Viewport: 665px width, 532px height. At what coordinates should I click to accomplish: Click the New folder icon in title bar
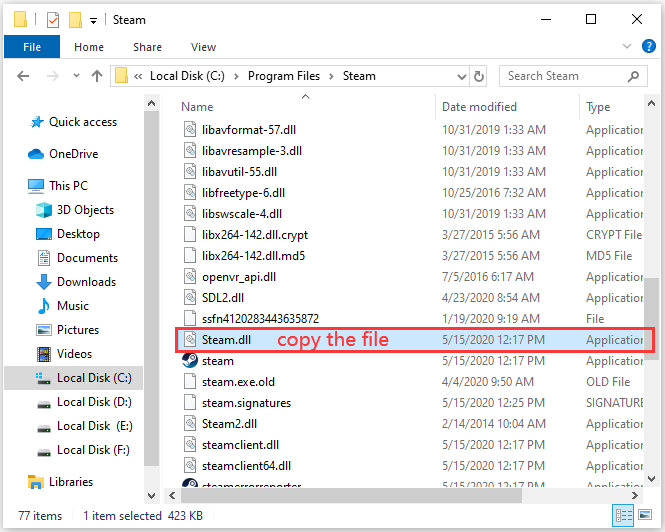coord(75,20)
